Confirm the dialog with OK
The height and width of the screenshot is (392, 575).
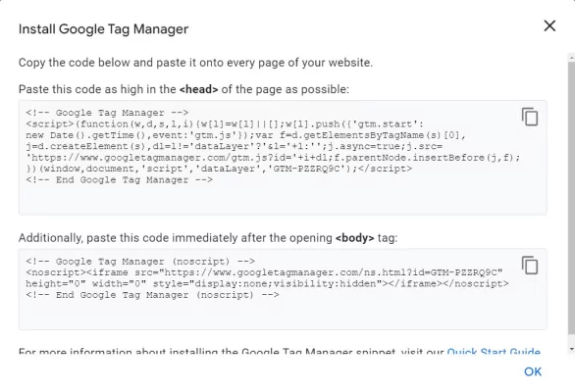[x=533, y=371]
